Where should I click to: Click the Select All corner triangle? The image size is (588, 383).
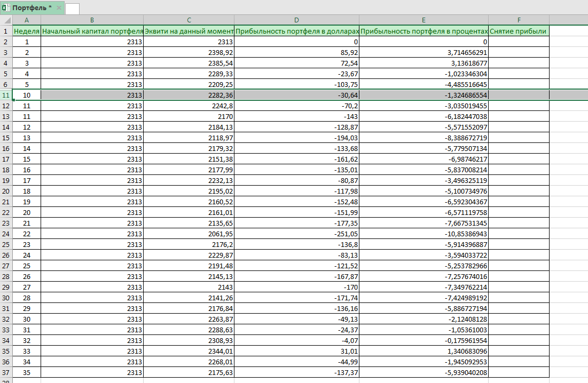(6, 20)
